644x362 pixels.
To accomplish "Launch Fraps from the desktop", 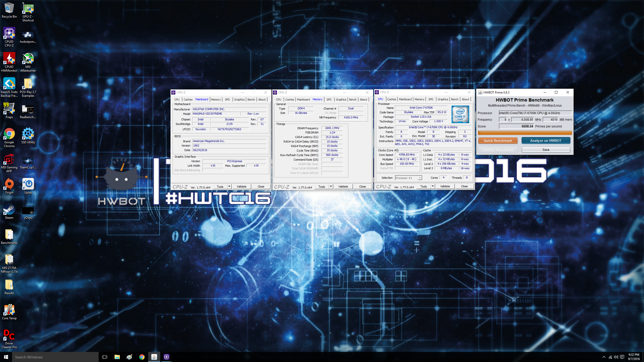I will pyautogui.click(x=9, y=111).
